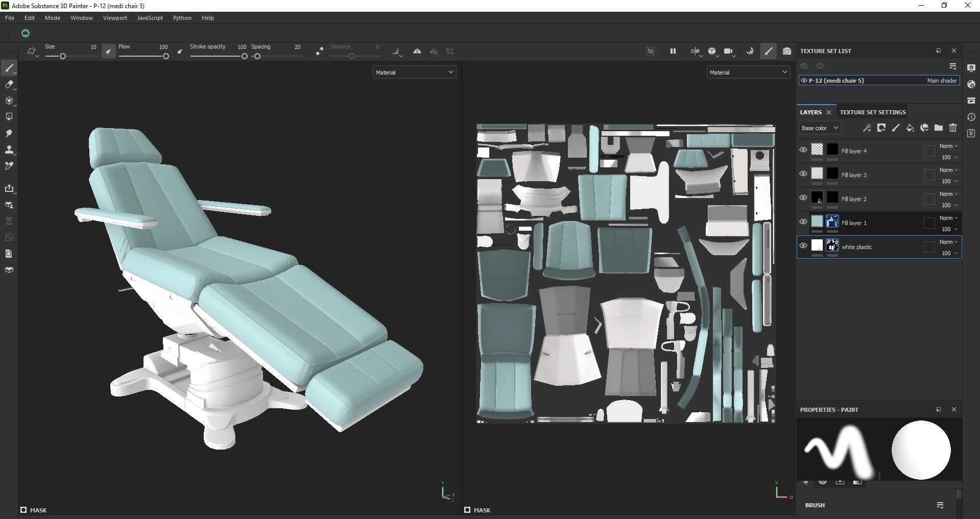
Task: Select the Polygon Fill tool
Action: click(x=9, y=117)
